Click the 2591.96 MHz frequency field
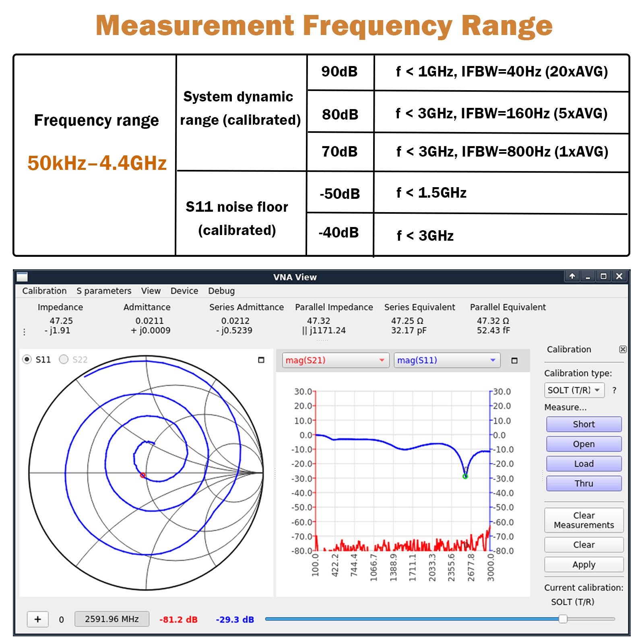Viewport: 644px width, 644px height. coord(111,619)
